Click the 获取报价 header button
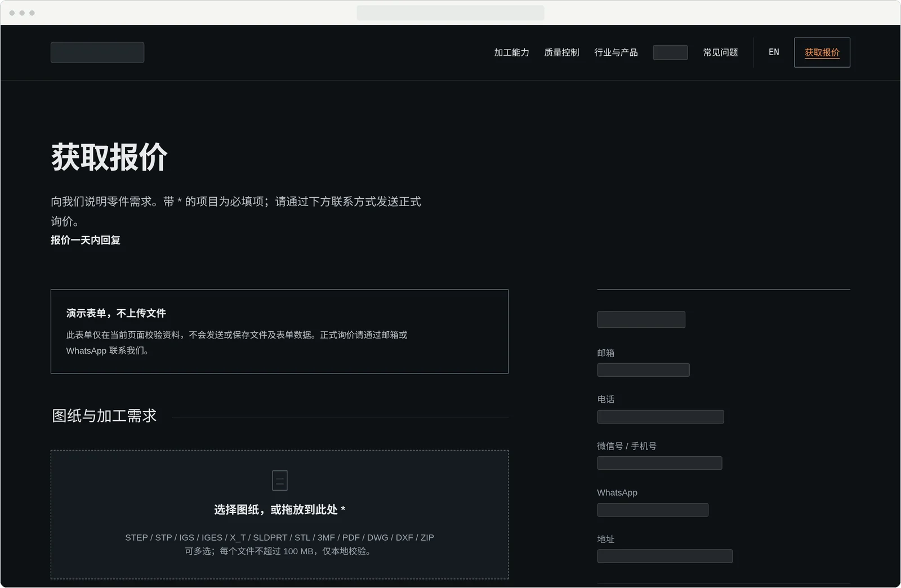 point(822,52)
